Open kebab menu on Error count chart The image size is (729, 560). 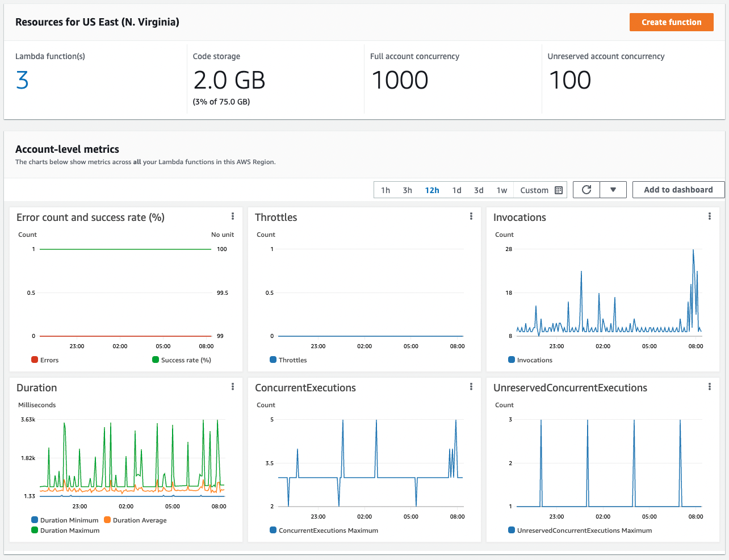tap(233, 216)
